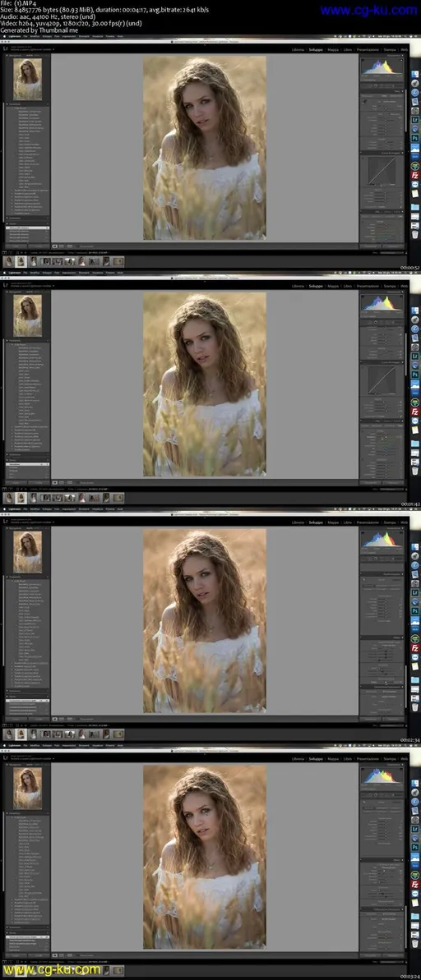421x980 pixels.
Task: Click tone curve graph in the 00:00:52 frame
Action: point(382,171)
